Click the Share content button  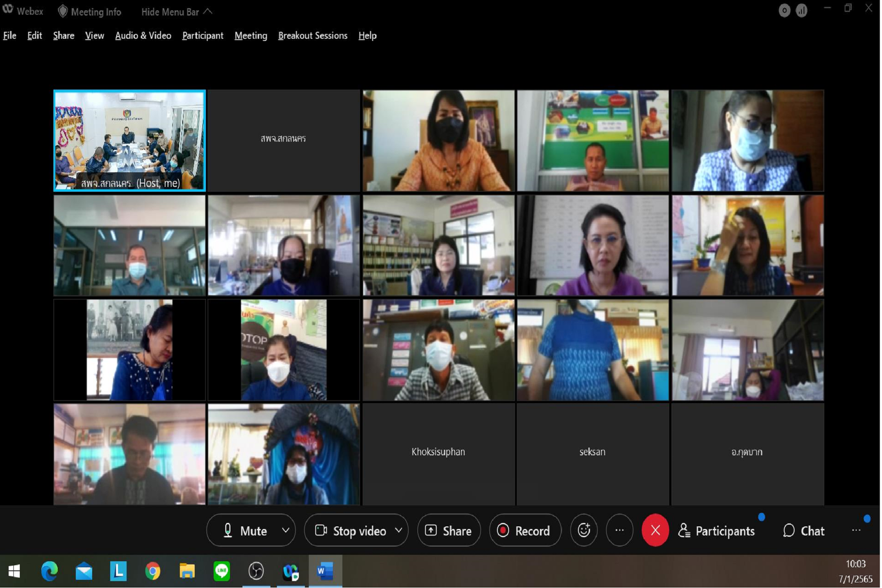(x=449, y=530)
